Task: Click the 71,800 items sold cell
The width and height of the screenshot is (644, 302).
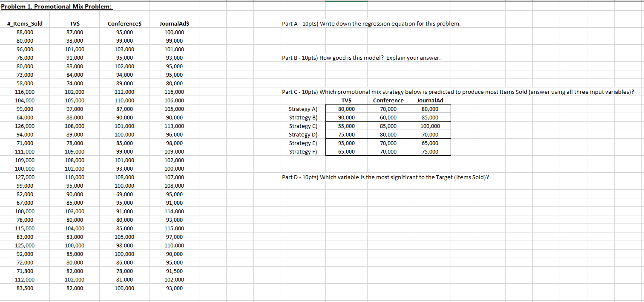Action: pos(24,271)
